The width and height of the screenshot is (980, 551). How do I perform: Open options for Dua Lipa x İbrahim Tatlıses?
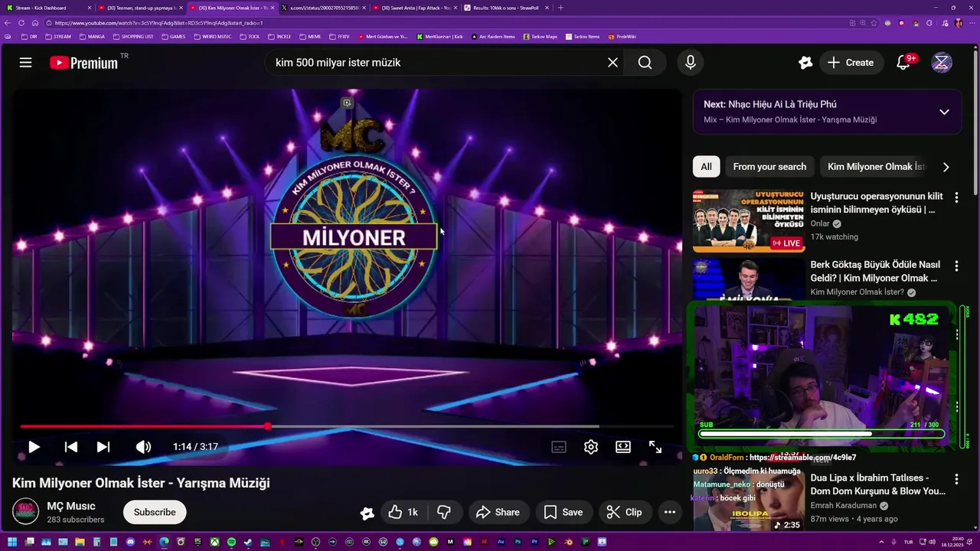click(x=956, y=479)
